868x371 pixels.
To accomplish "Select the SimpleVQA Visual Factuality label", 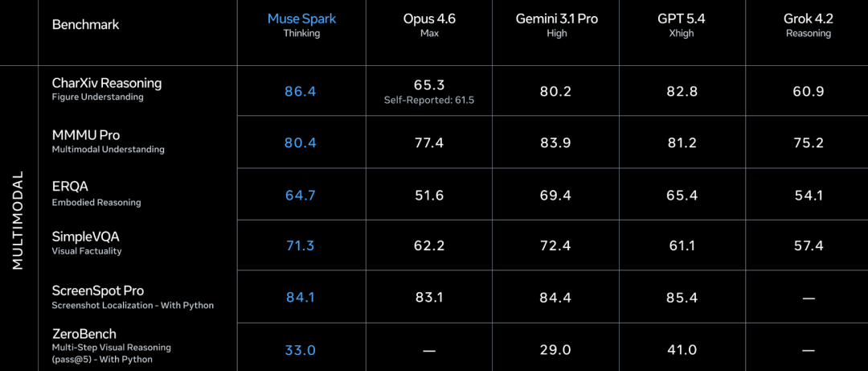I will (x=86, y=243).
